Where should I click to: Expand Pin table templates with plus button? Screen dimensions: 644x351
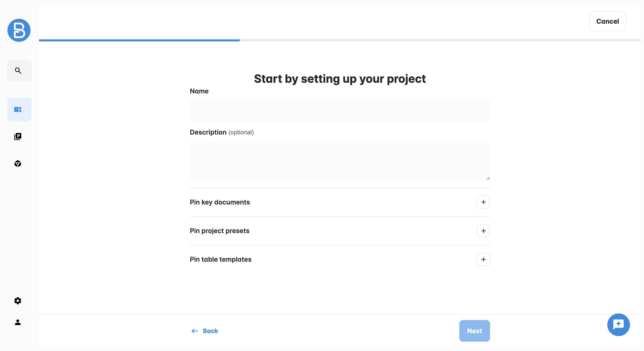click(x=483, y=259)
